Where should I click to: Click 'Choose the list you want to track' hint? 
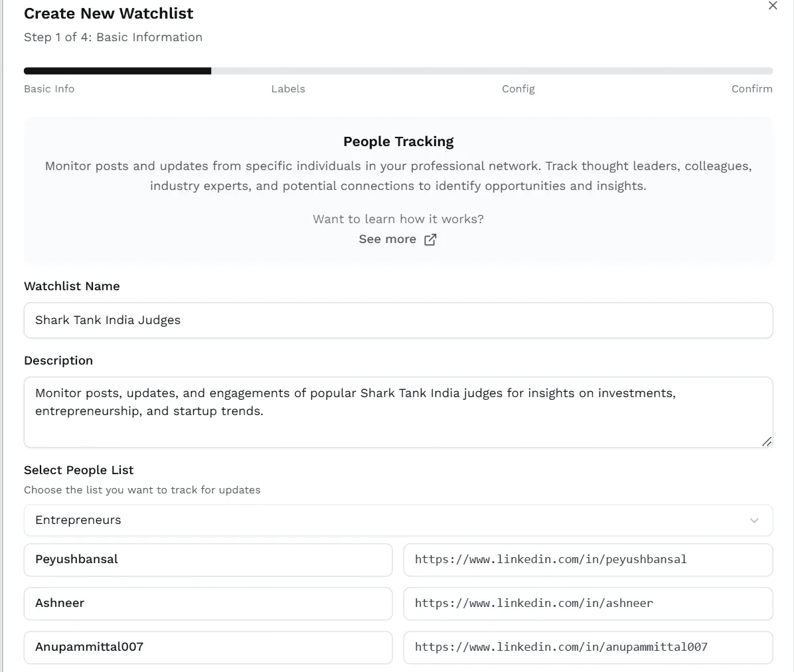click(142, 489)
